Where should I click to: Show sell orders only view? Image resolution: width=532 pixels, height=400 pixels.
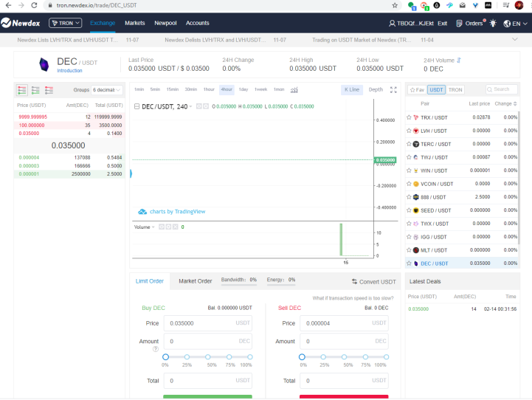49,90
